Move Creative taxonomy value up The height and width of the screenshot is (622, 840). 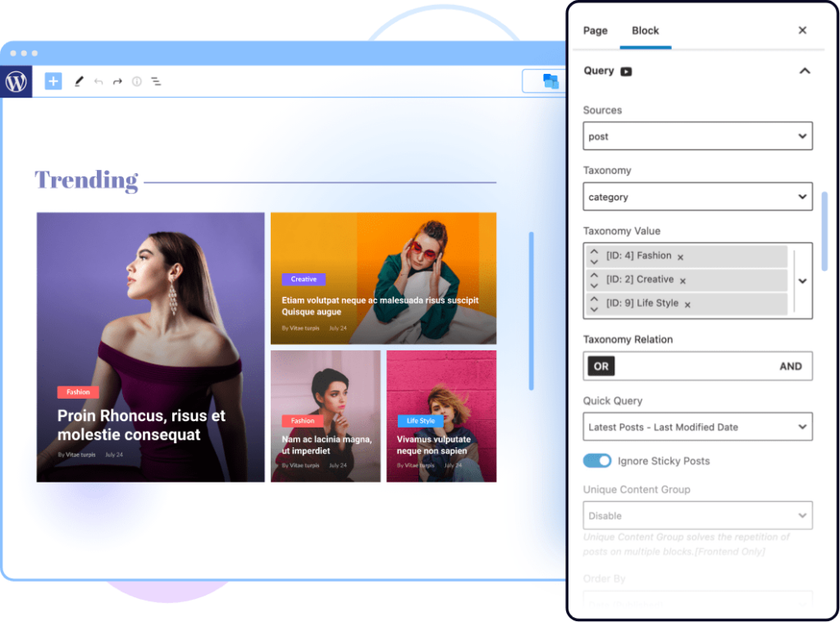(594, 276)
